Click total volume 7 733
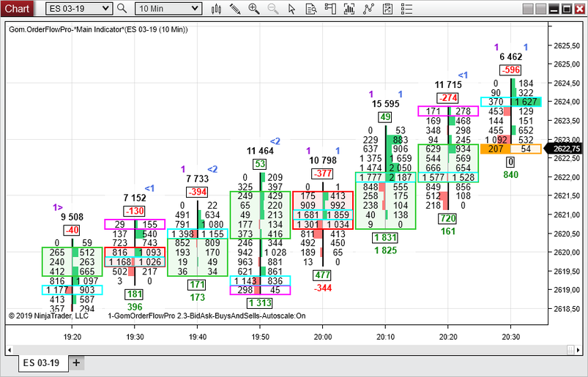The width and height of the screenshot is (588, 377). tap(197, 179)
